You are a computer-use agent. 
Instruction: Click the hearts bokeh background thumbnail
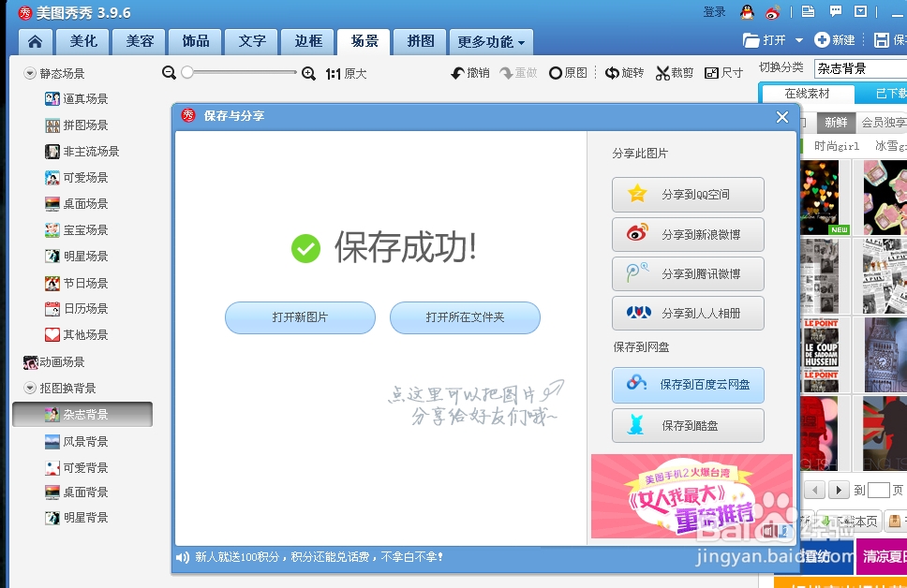pyautogui.click(x=820, y=198)
